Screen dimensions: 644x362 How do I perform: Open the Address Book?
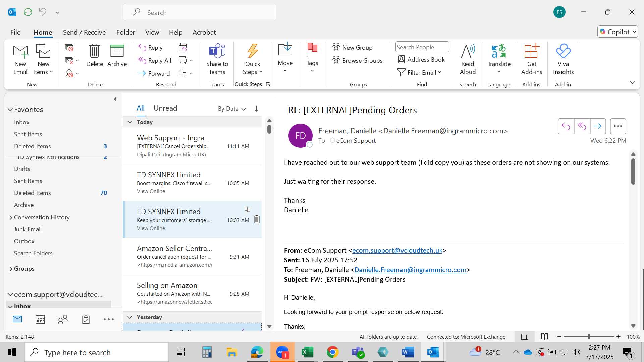point(421,60)
